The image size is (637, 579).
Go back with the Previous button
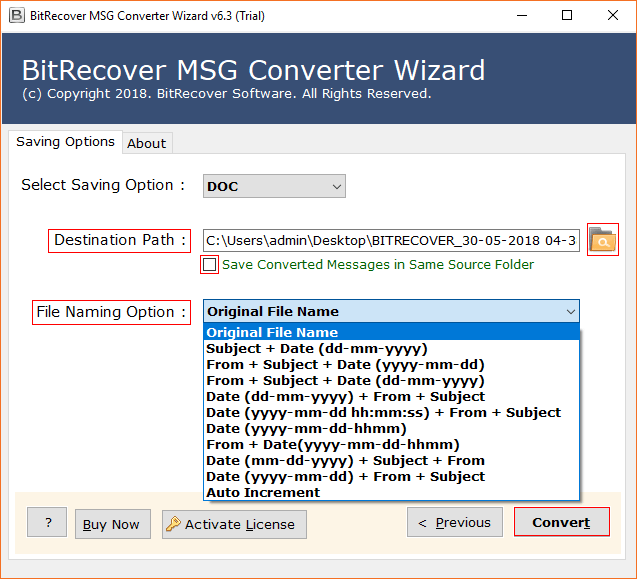[x=455, y=522]
